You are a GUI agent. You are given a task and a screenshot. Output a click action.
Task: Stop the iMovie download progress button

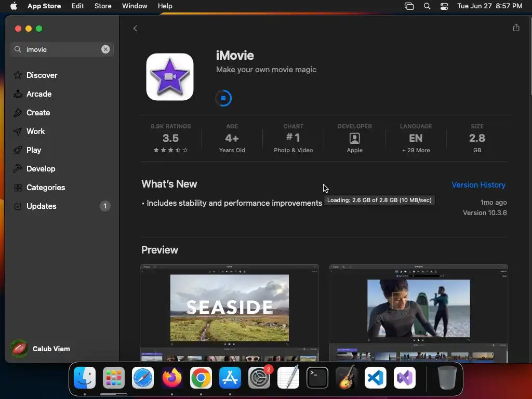tap(223, 98)
